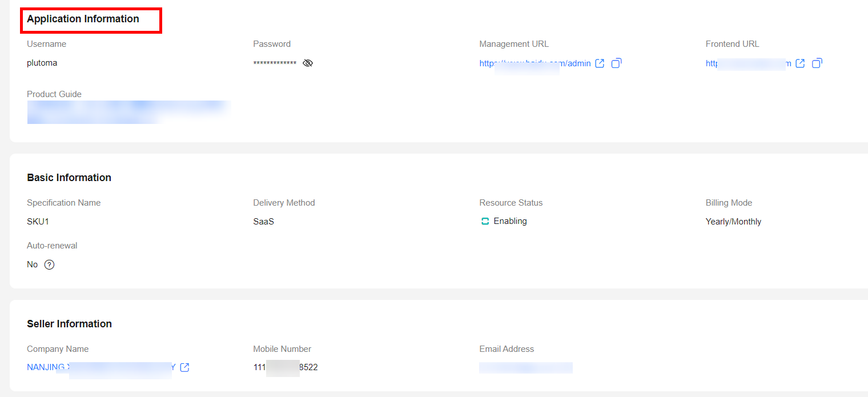Click the Company Name label

click(58, 349)
